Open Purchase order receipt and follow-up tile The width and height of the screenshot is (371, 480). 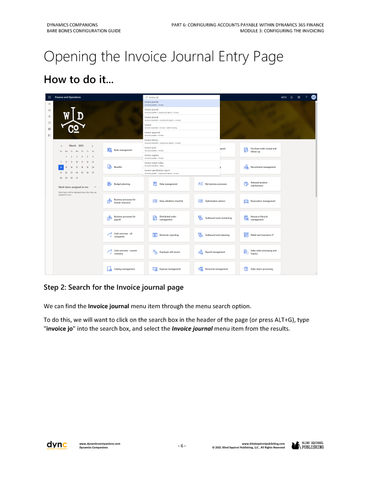coord(260,150)
